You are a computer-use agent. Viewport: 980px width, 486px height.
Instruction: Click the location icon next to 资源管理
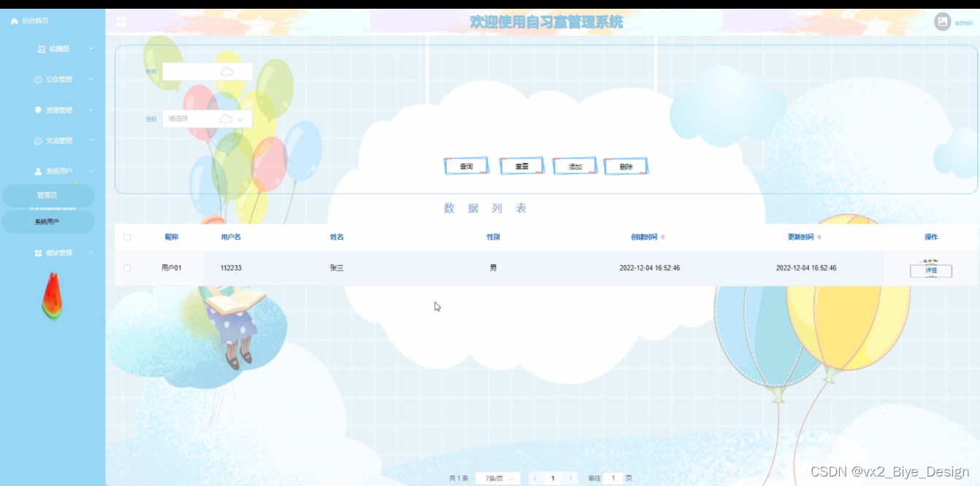coord(38,110)
